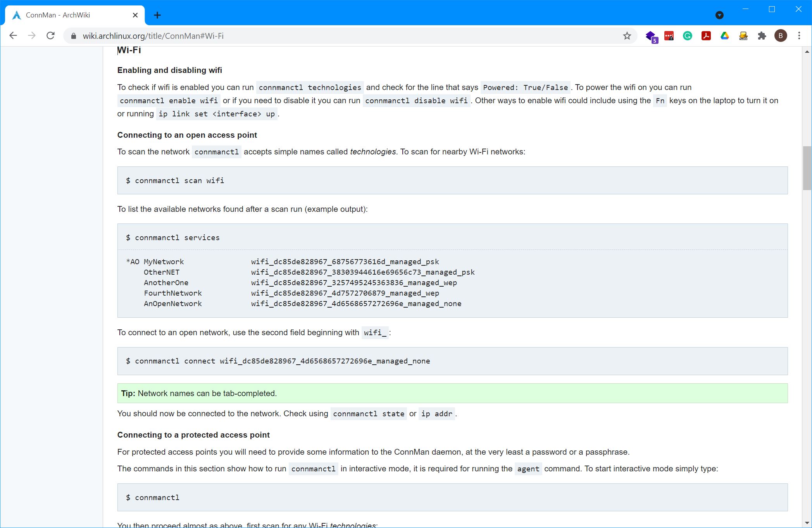Screen dimensions: 812x528
Task: Open the yellow extension icon beside Drive
Action: pyautogui.click(x=743, y=36)
